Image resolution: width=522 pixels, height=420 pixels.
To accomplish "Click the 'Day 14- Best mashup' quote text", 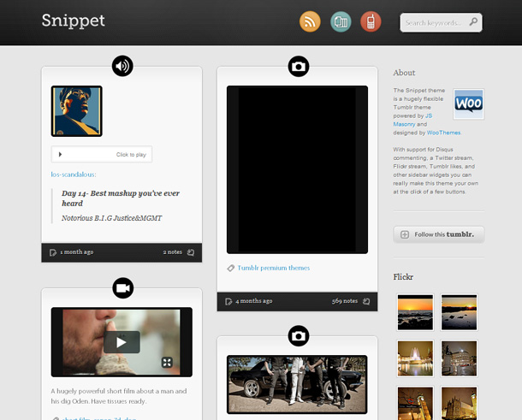I will 121,198.
